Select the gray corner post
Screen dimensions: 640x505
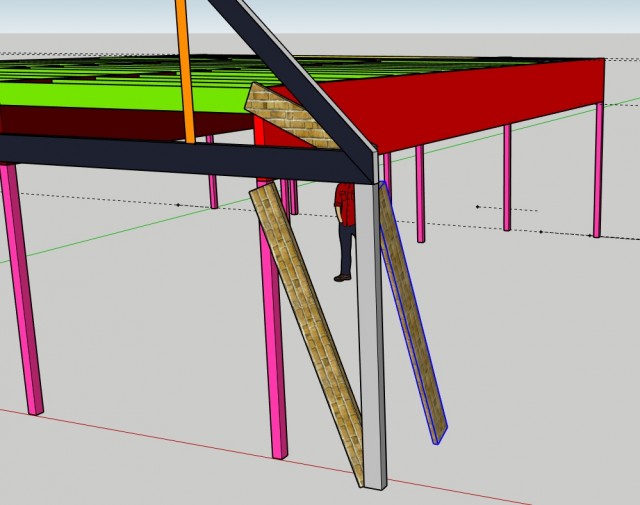[371, 335]
